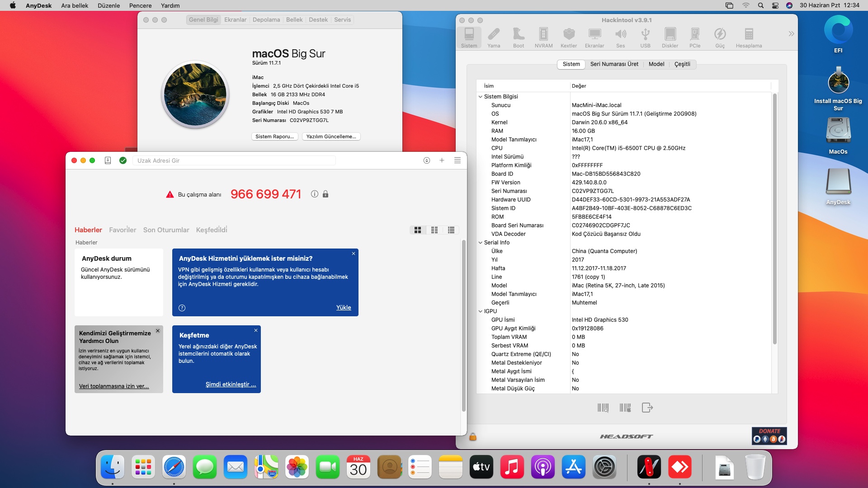The width and height of the screenshot is (868, 488).
Task: Switch AnyDesk news to compact columns view
Action: click(434, 230)
